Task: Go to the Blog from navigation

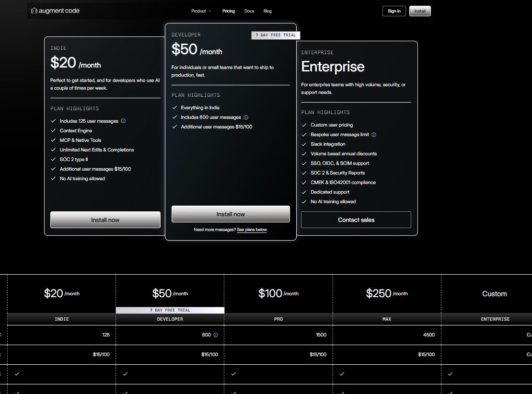Action: click(267, 11)
